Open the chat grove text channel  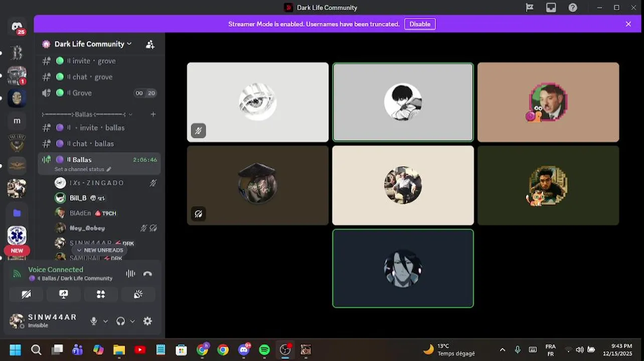99,77
